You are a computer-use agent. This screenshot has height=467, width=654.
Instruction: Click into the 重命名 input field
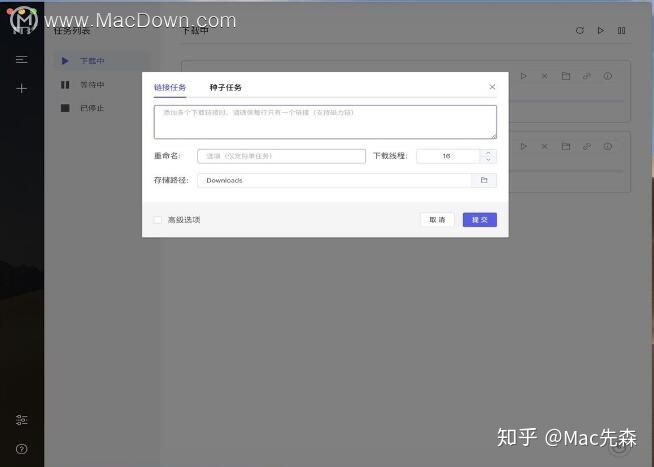tap(282, 156)
